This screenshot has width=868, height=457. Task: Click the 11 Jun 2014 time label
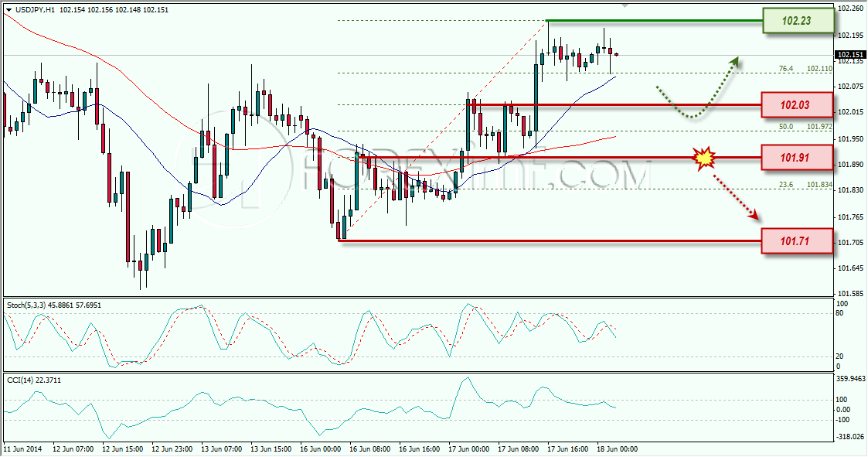point(22,449)
